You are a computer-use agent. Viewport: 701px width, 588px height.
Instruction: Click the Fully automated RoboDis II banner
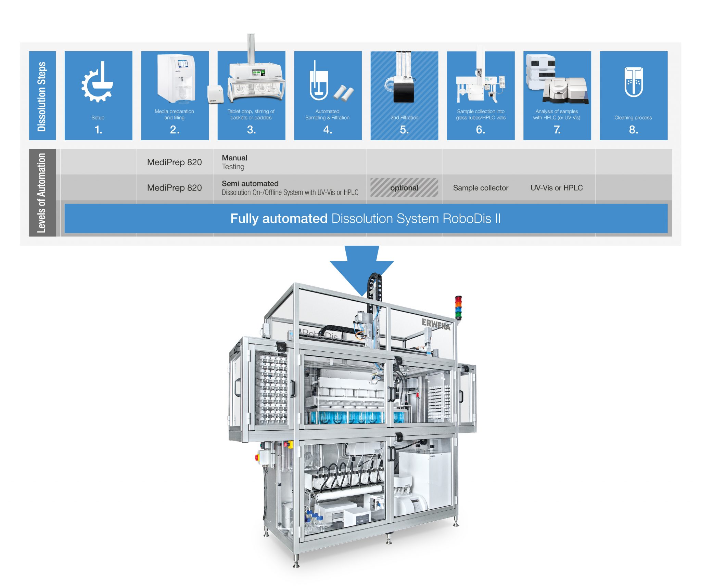click(366, 218)
